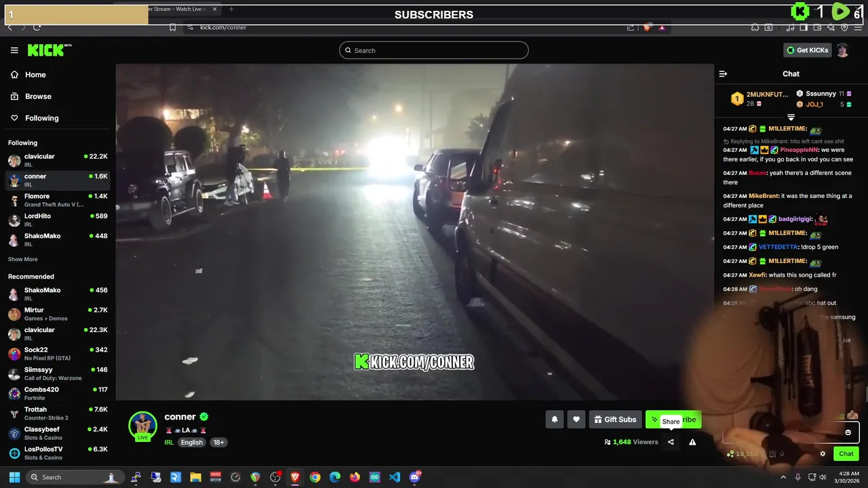Viewport: 868px width, 488px height.
Task: Expand the gifter leaderboard chevron
Action: [791, 117]
